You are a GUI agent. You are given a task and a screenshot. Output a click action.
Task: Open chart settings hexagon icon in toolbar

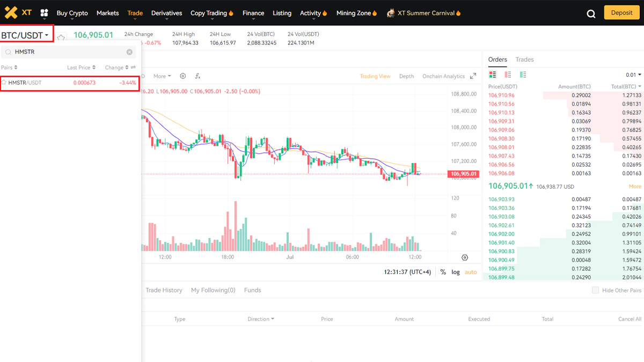(x=183, y=76)
